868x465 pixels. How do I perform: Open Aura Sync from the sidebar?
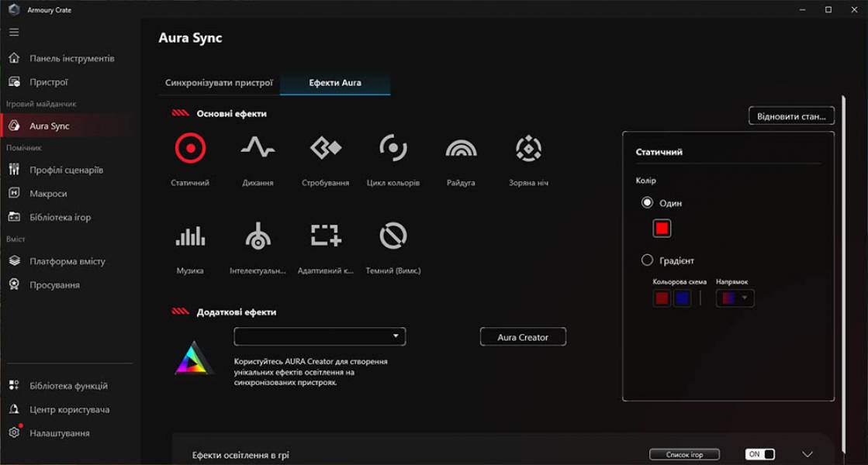tap(47, 125)
